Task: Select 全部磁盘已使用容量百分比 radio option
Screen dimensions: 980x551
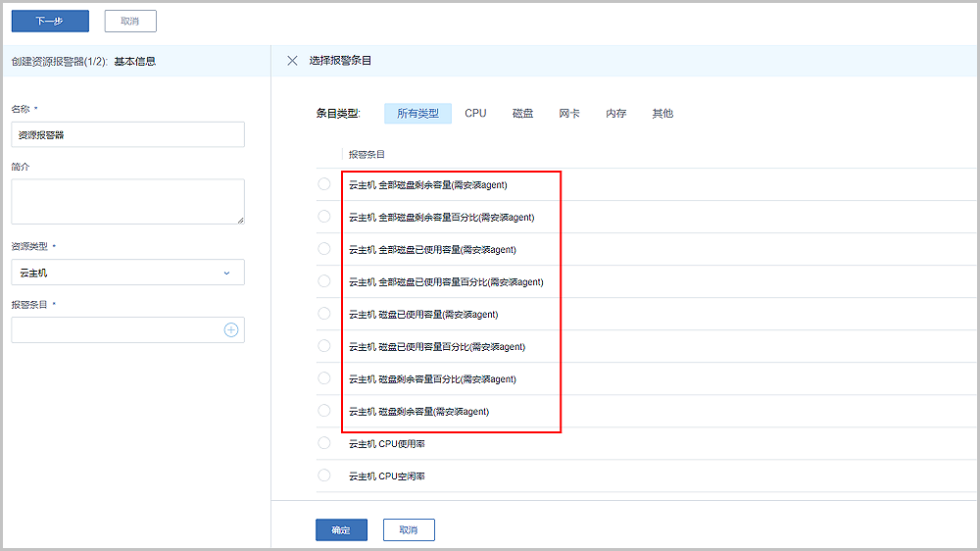Action: click(324, 281)
